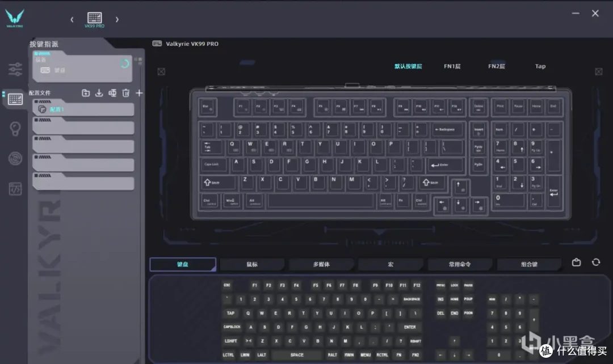Open the 常用命令 category tab

tap(460, 264)
